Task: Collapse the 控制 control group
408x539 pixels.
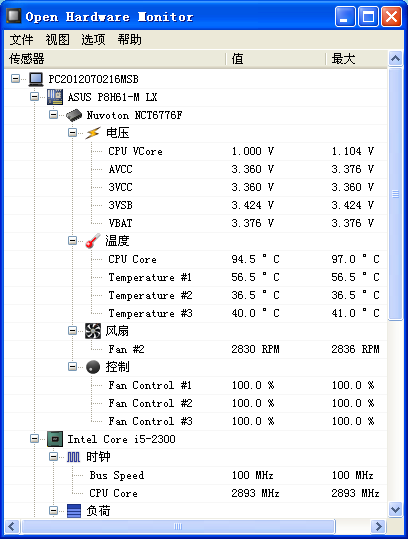Action: coord(72,366)
